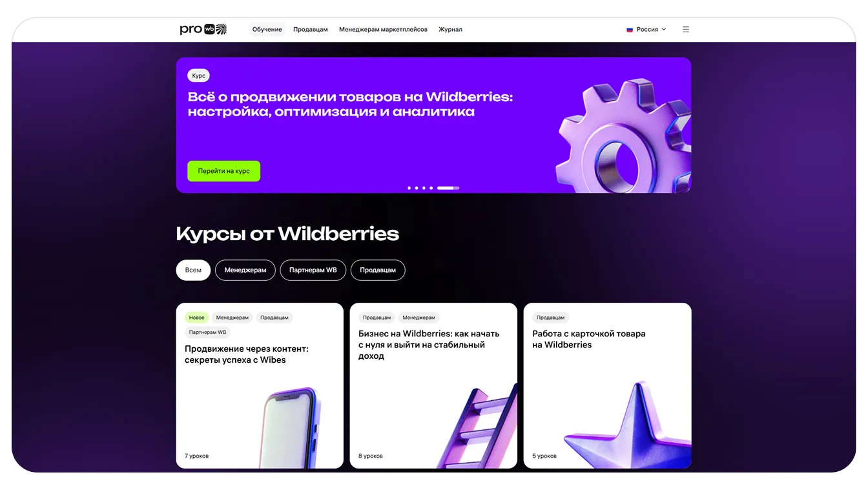Jump to the first banner slide dot
868x488 pixels.
click(409, 188)
